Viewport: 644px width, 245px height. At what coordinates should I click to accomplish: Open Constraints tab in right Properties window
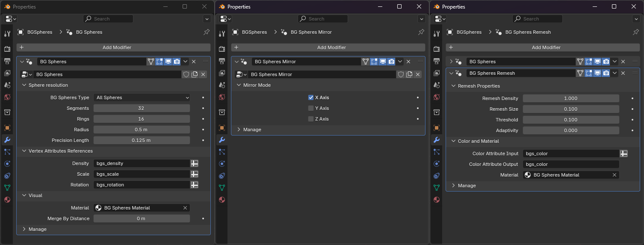436,175
